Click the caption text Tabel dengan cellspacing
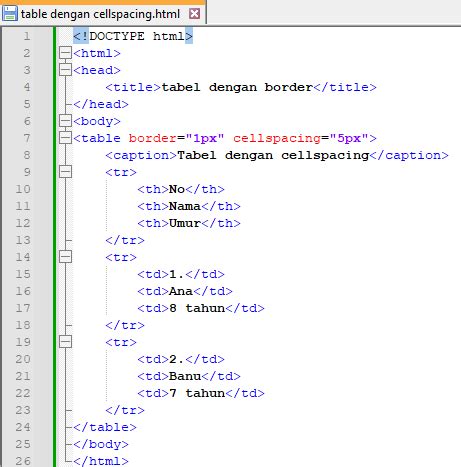 pyautogui.click(x=273, y=155)
